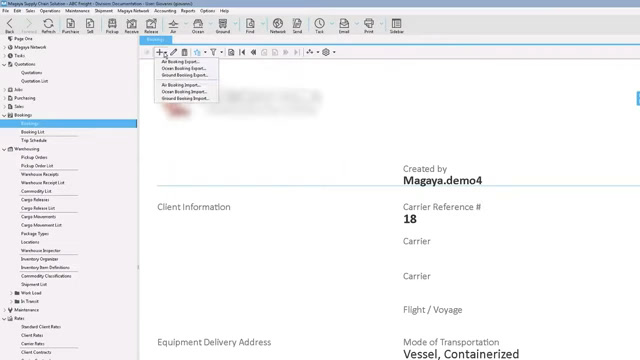
Task: Open Shipment List tree item
Action: click(34, 284)
